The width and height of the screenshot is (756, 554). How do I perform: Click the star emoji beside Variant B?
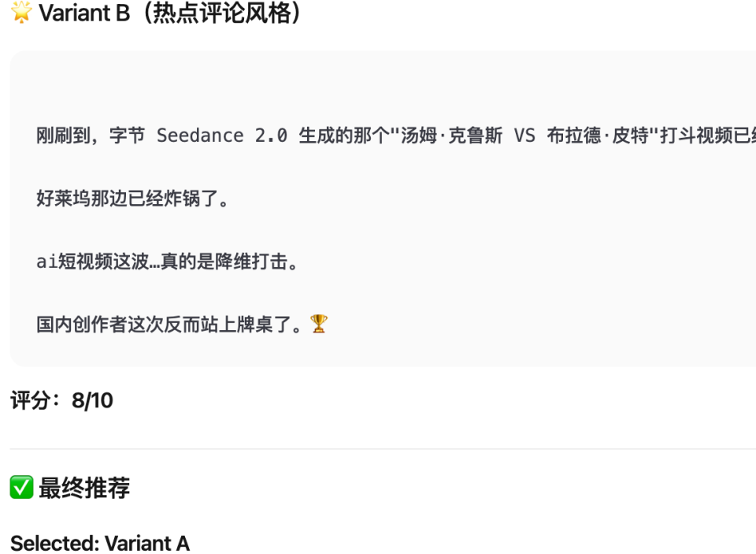click(21, 13)
